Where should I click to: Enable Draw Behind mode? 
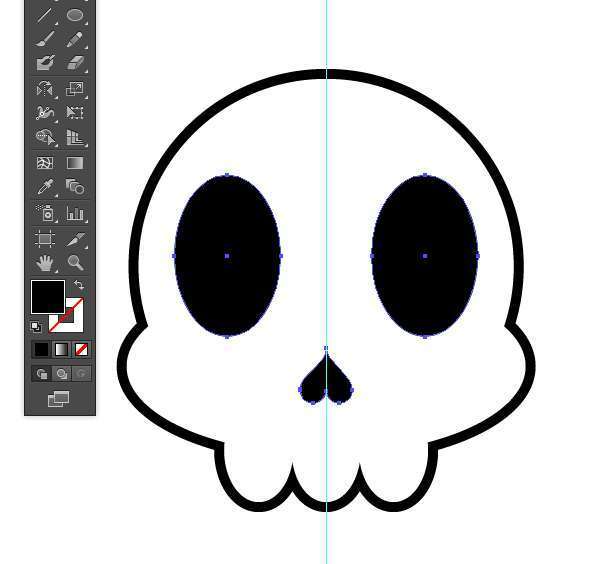click(62, 374)
